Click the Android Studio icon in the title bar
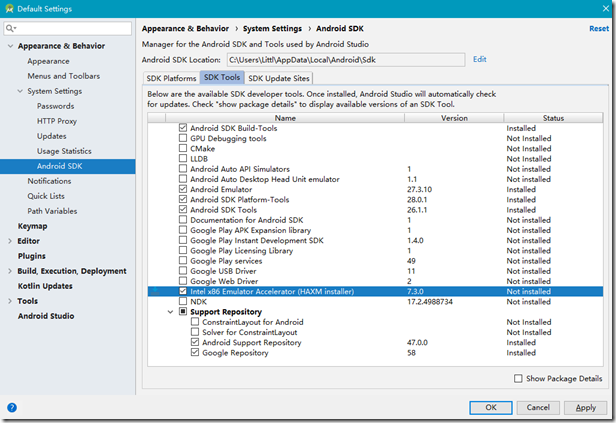This screenshot has width=616, height=423. coord(9,9)
